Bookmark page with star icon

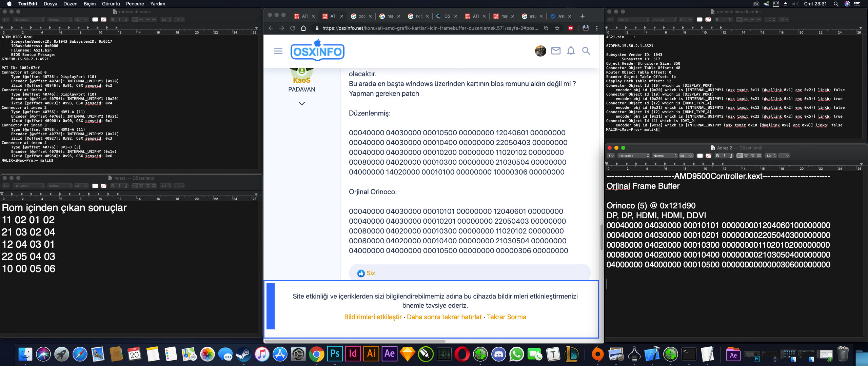(557, 28)
